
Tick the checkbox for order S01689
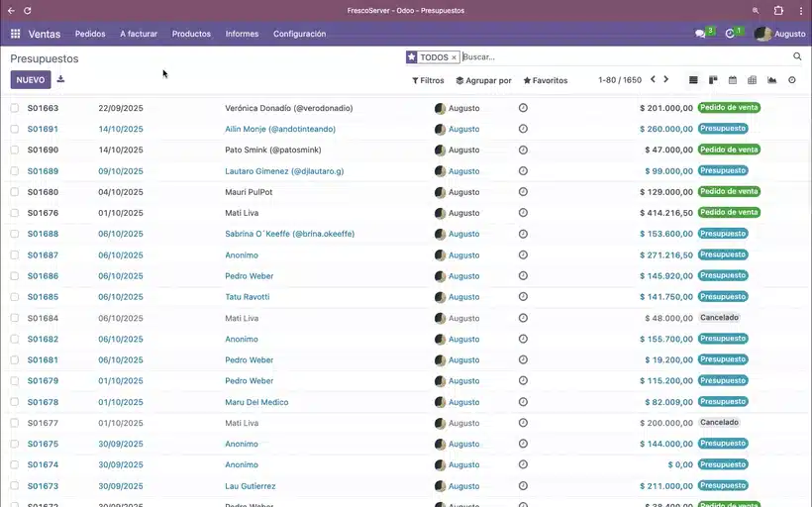(x=15, y=171)
